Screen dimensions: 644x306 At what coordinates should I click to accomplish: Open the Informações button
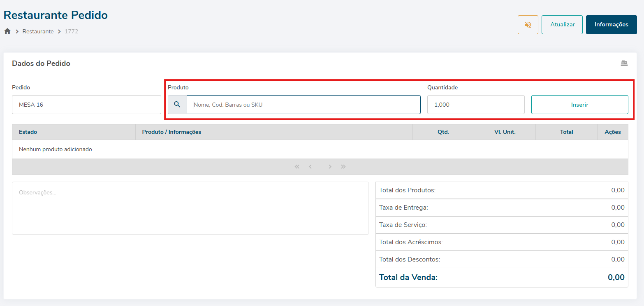[x=611, y=25]
